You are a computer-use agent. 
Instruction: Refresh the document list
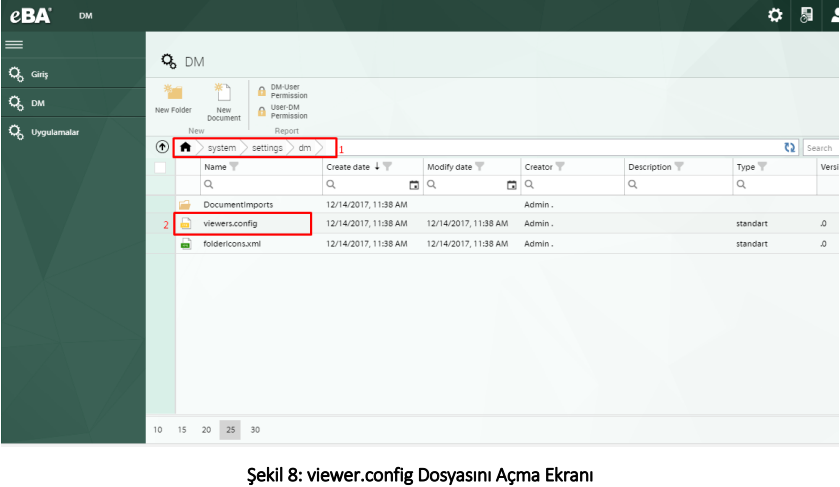pyautogui.click(x=790, y=148)
